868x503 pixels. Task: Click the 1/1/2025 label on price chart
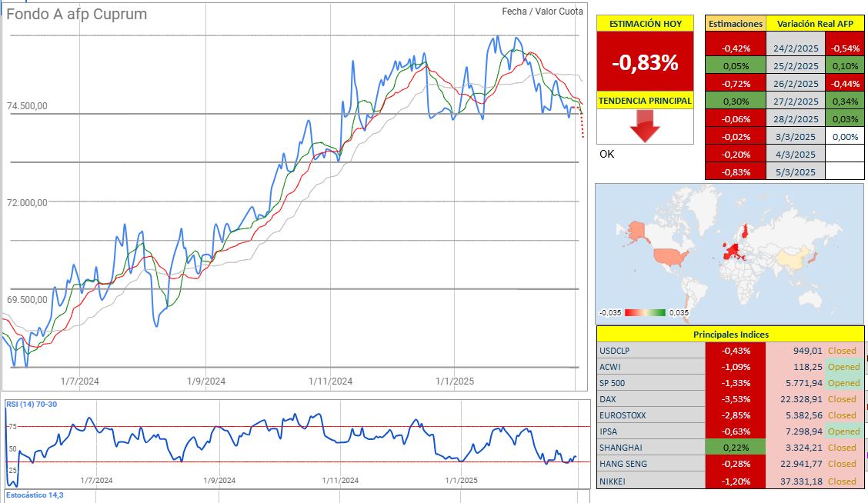click(455, 381)
